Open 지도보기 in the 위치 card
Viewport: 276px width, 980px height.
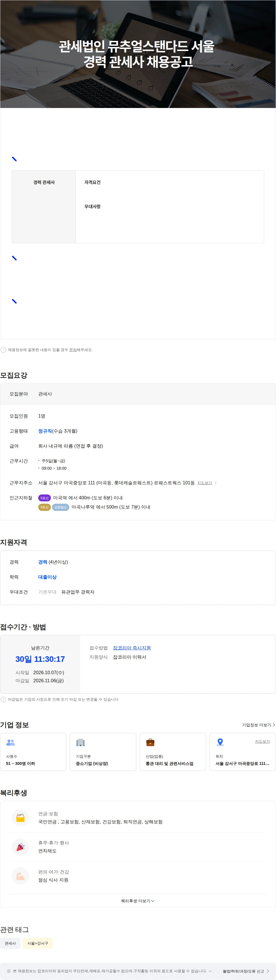262,742
